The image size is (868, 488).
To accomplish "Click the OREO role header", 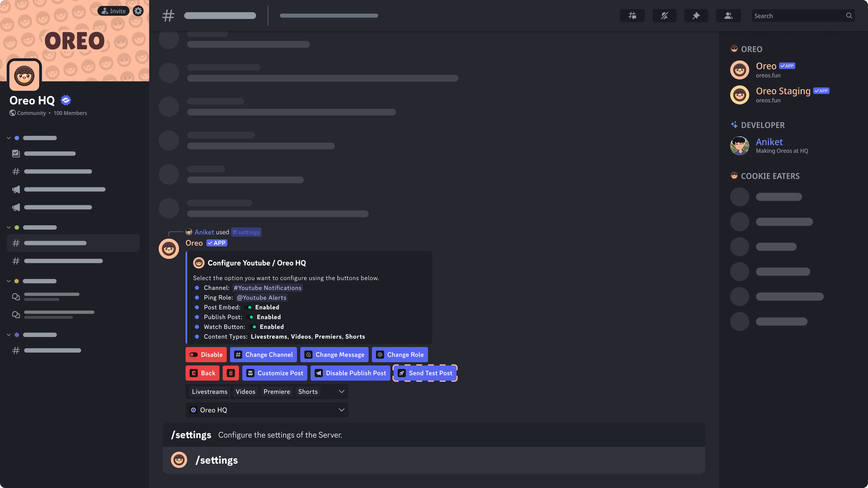I will click(x=746, y=49).
